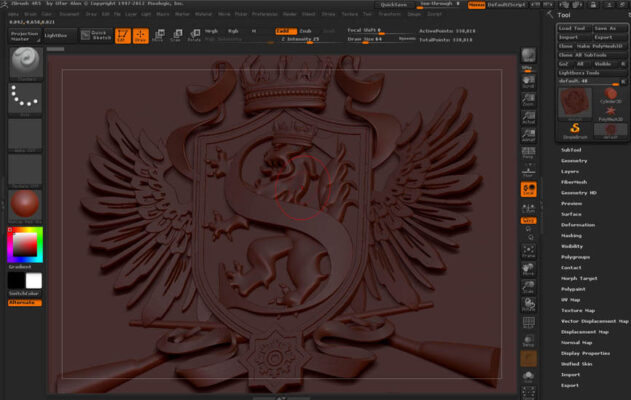The height and width of the screenshot is (400, 631).
Task: Activate the Draw mode button
Action: 140,35
